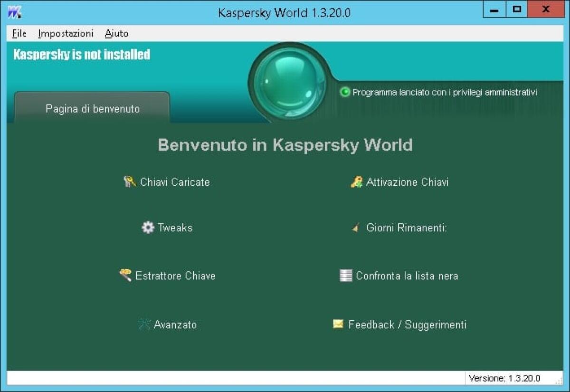
Task: Select the Estrattore Chiave extractor icon
Action: [126, 276]
